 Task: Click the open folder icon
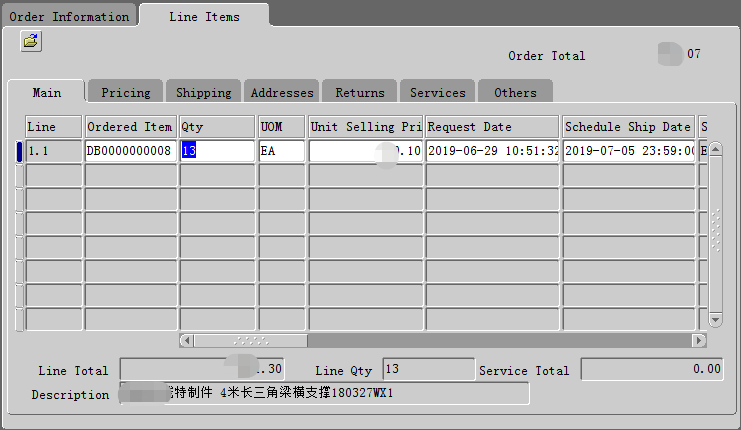31,41
